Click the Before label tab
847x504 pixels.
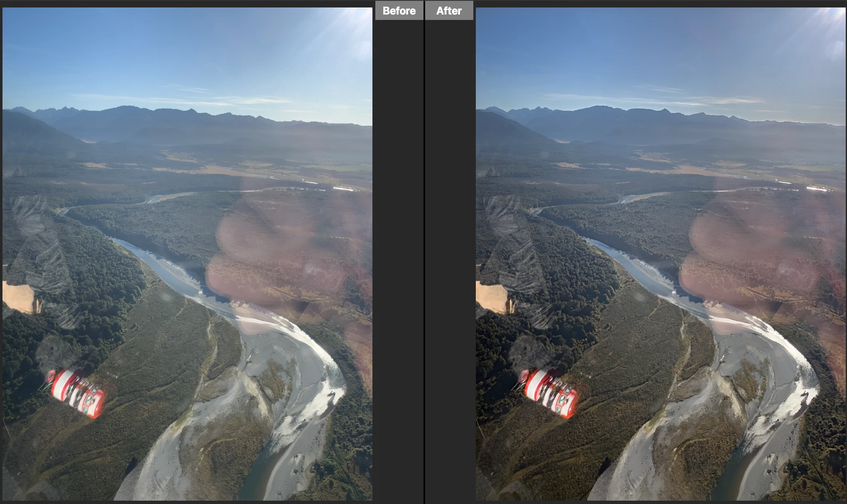tap(399, 10)
